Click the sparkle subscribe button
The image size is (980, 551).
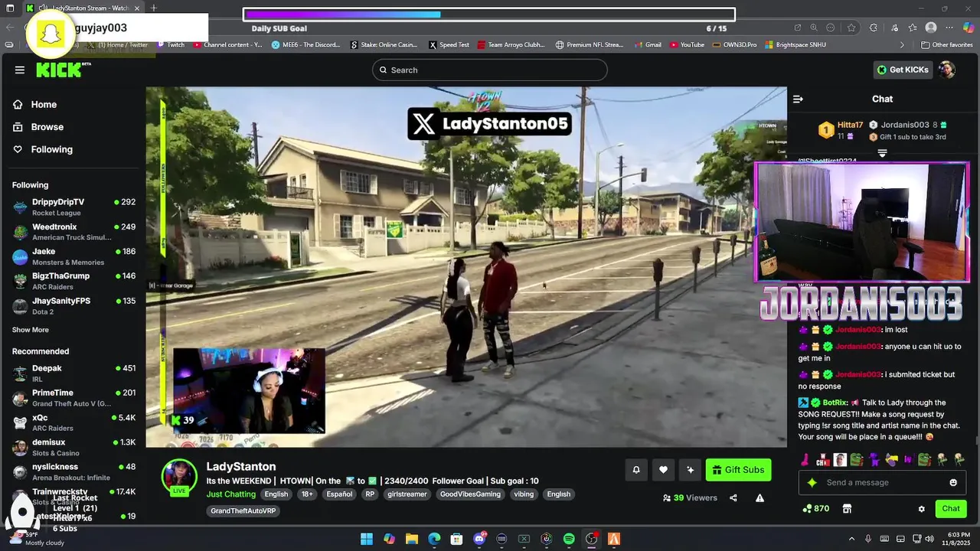tap(691, 470)
